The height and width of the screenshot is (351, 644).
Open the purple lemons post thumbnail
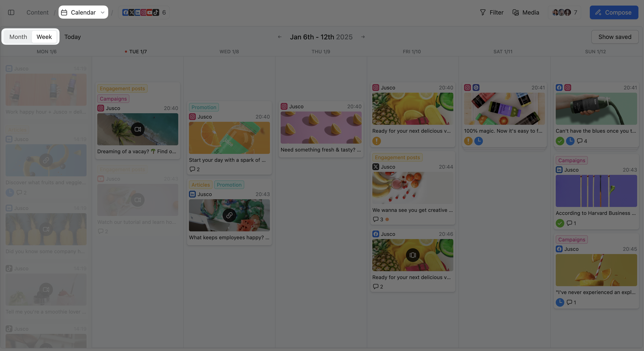tap(321, 127)
